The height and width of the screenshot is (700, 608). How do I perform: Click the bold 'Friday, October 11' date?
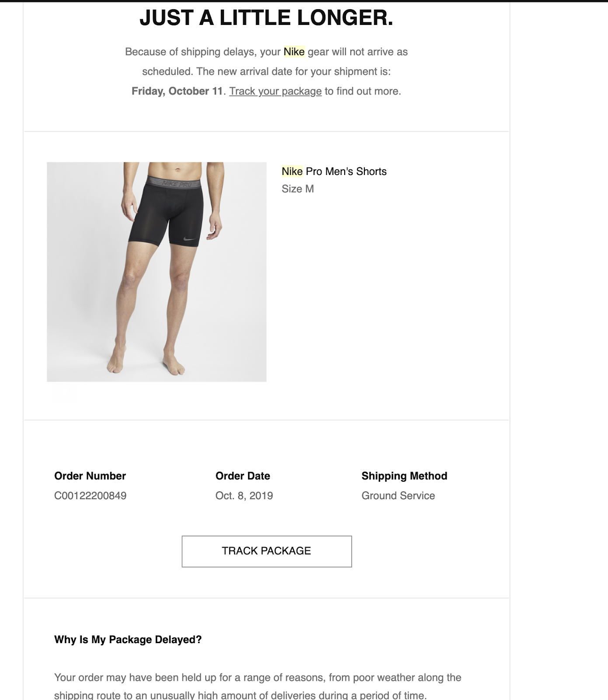(178, 91)
